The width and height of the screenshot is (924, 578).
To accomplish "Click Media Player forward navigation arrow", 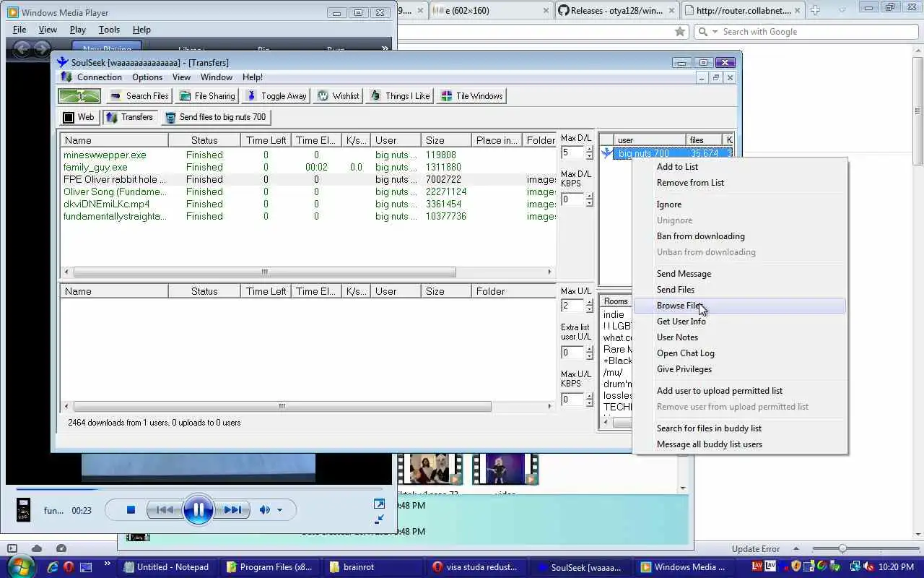I will click(x=42, y=48).
